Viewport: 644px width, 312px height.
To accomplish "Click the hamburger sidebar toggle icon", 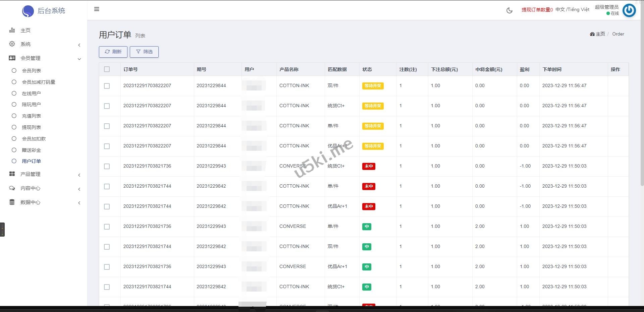I will click(97, 9).
